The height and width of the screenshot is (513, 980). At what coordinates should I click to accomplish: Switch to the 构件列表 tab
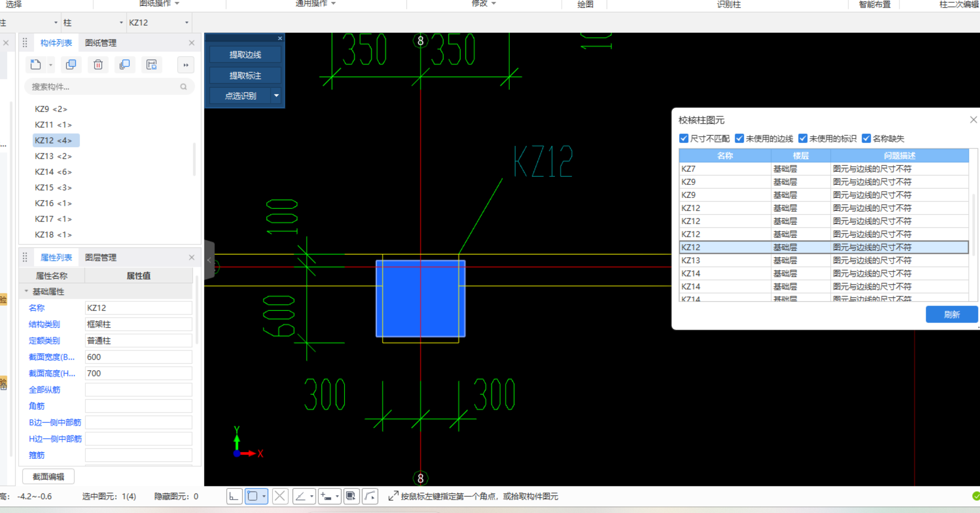click(56, 43)
